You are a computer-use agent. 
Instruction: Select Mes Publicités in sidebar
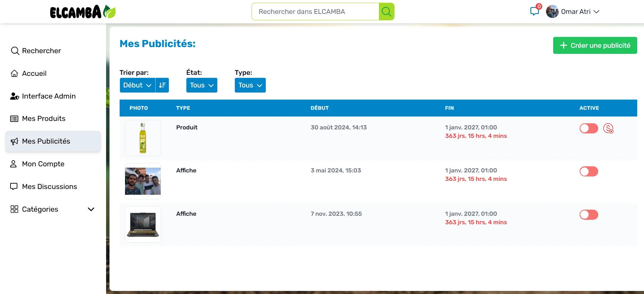(x=53, y=141)
